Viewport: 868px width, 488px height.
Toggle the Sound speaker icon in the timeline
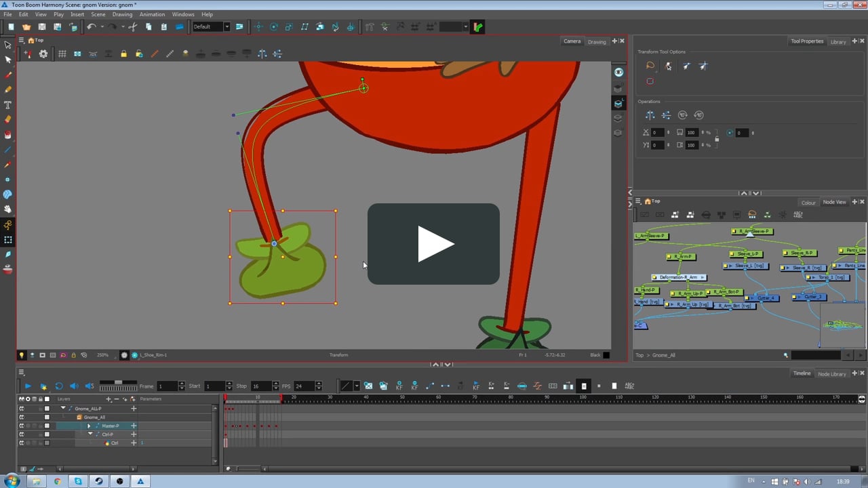74,386
